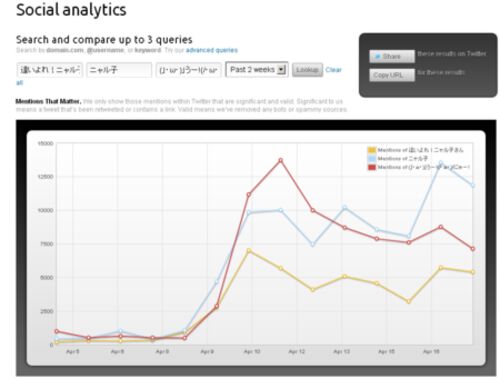
Task: Click the blue line highest data point
Action: click(441, 163)
